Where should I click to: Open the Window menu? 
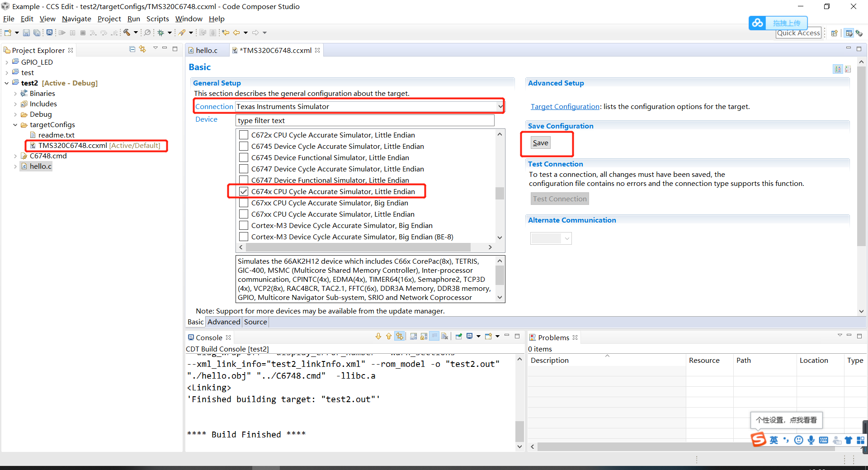click(x=189, y=19)
